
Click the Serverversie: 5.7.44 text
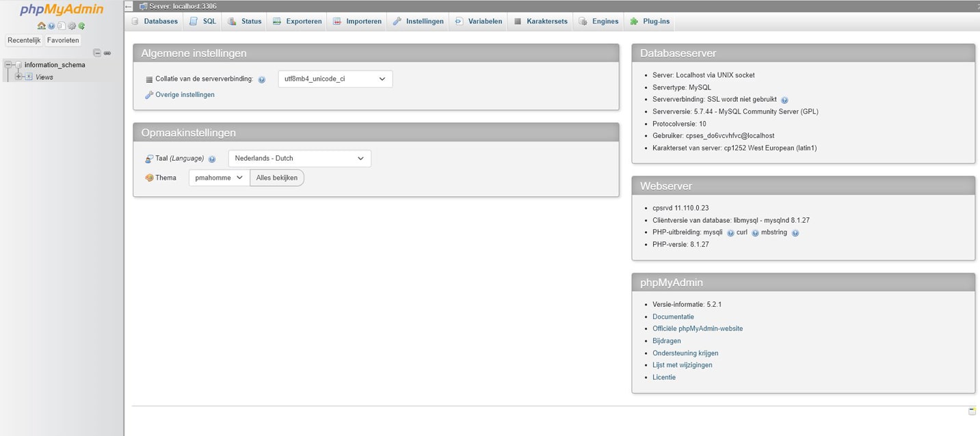(x=735, y=111)
